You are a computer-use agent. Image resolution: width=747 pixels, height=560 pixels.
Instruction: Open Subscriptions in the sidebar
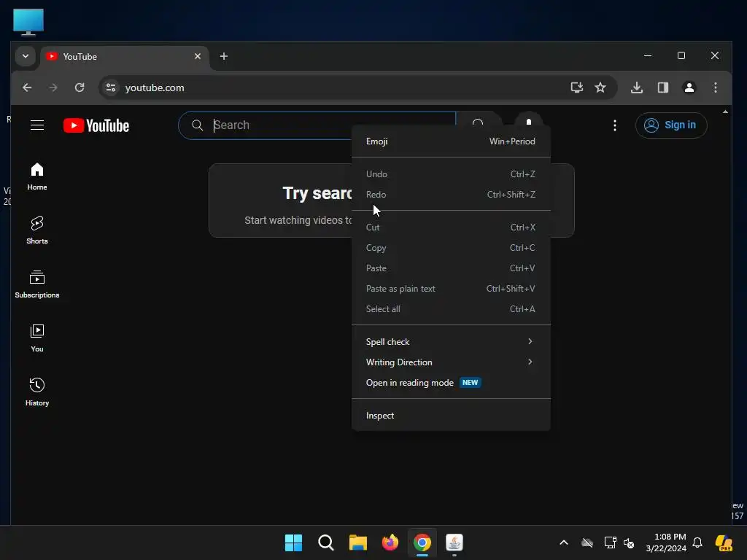(x=37, y=284)
